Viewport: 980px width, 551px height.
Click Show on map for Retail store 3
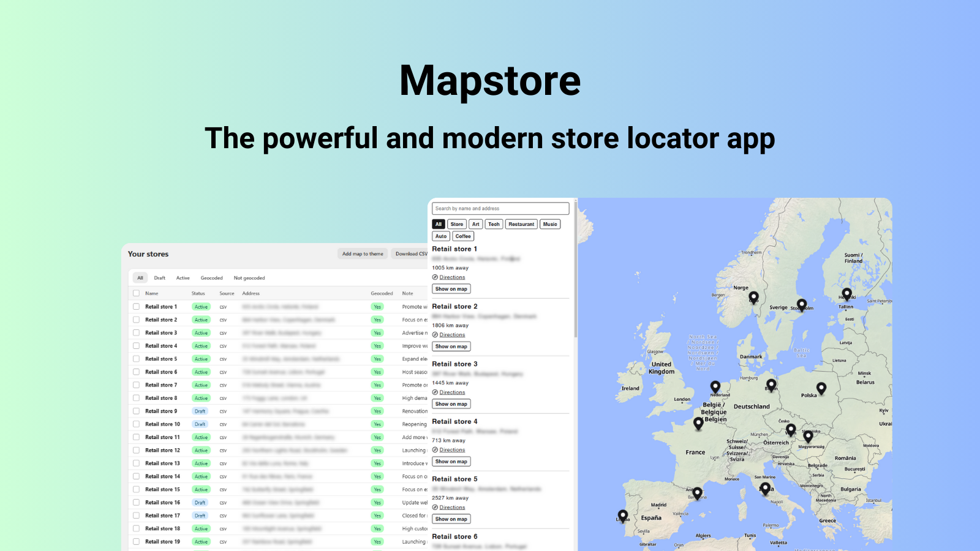point(451,404)
